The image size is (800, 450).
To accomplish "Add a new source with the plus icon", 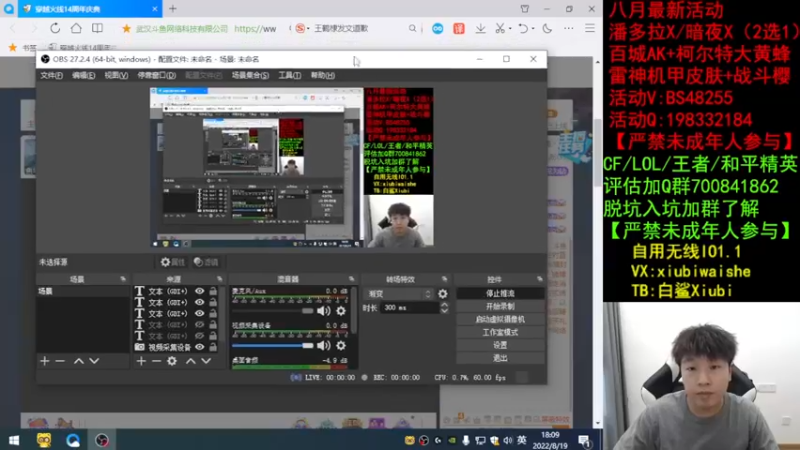I will point(141,361).
